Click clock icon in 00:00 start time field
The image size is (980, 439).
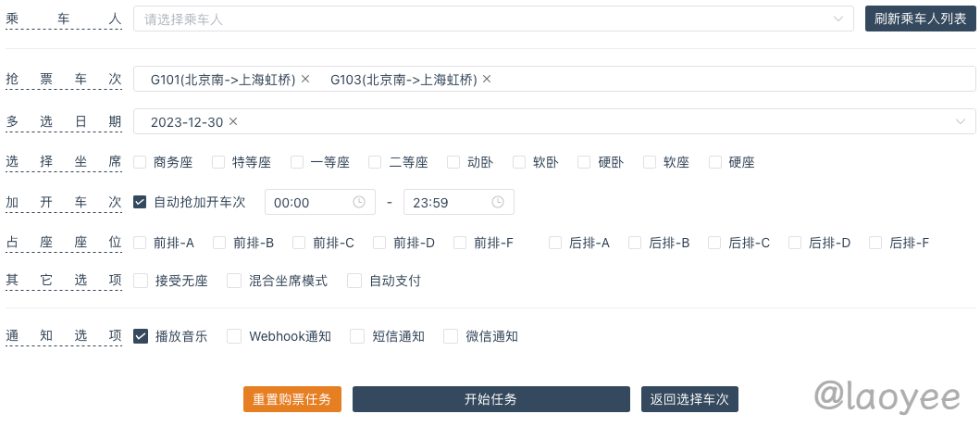click(x=359, y=202)
